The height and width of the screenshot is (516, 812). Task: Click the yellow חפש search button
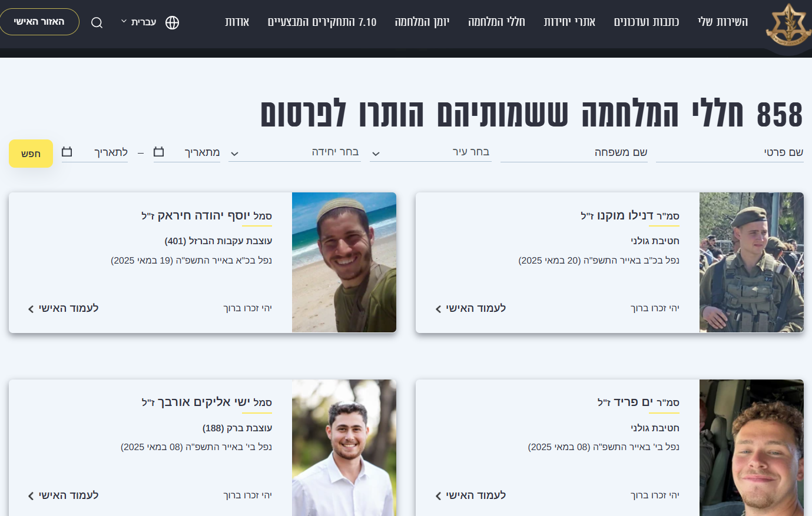click(x=31, y=154)
